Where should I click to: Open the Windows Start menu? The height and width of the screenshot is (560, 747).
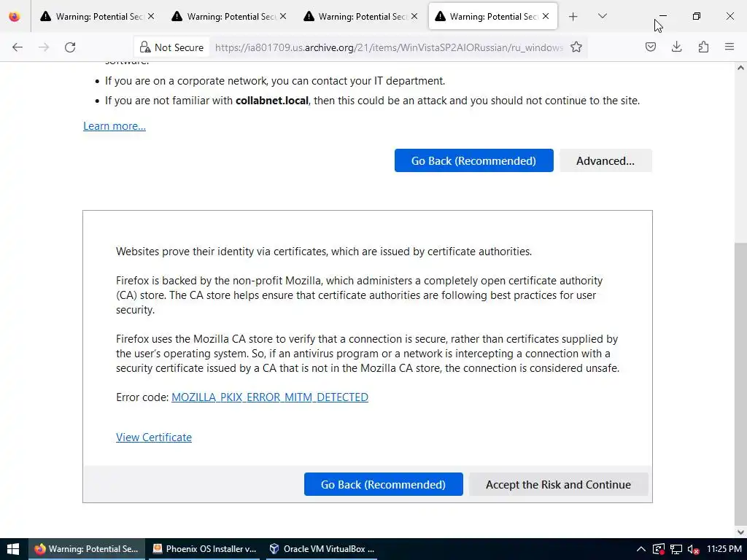(x=13, y=549)
